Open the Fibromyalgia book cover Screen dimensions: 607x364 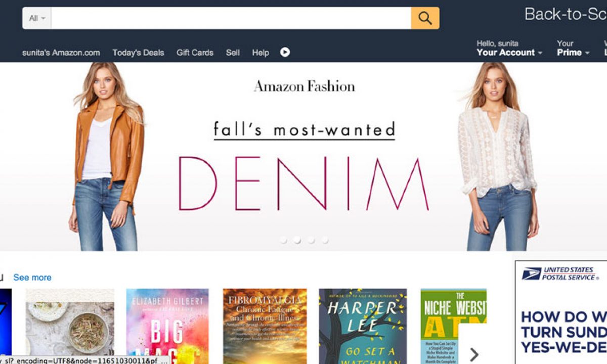point(265,326)
